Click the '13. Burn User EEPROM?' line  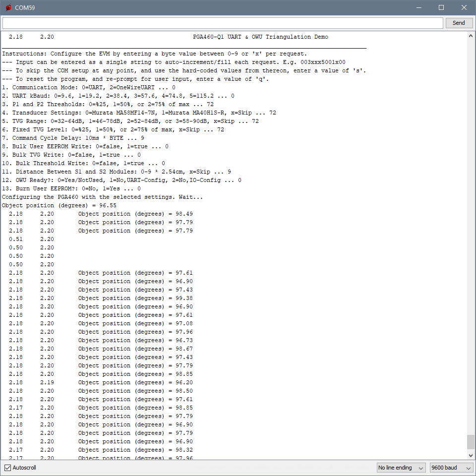point(71,189)
